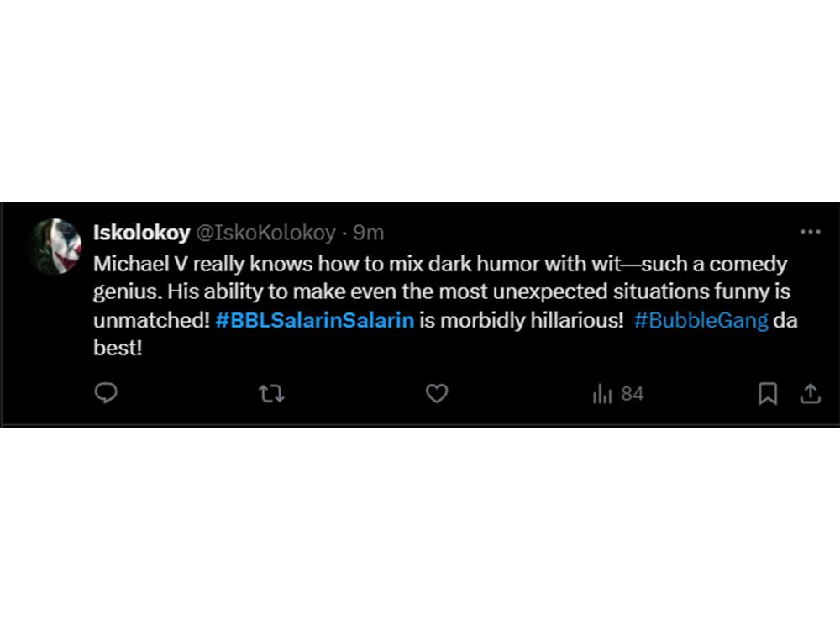Open the #BBLSalarinSalarin hashtag

314,321
